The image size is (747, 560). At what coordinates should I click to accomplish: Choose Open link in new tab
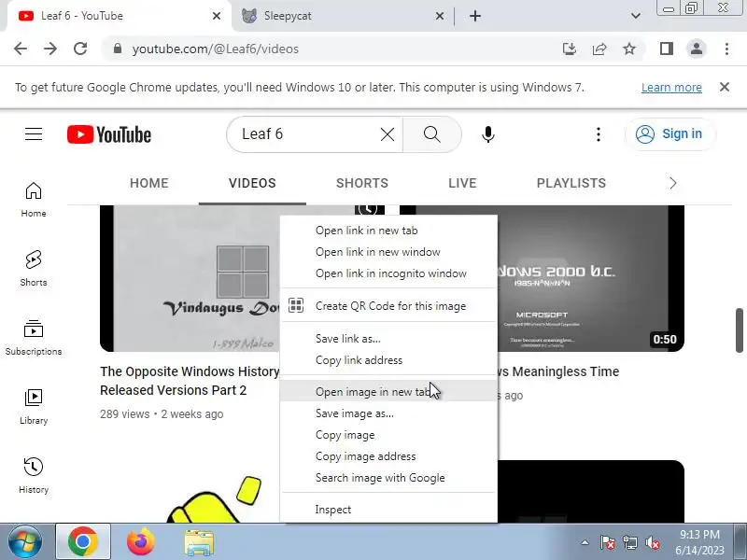click(388, 231)
